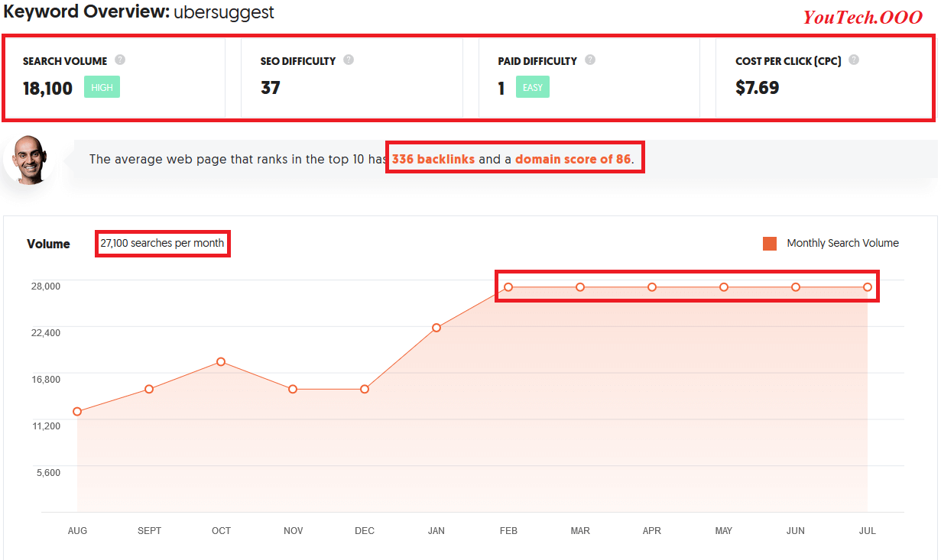Viewport: 941px width, 560px height.
Task: Select the JUN data point on chart
Action: 796,287
